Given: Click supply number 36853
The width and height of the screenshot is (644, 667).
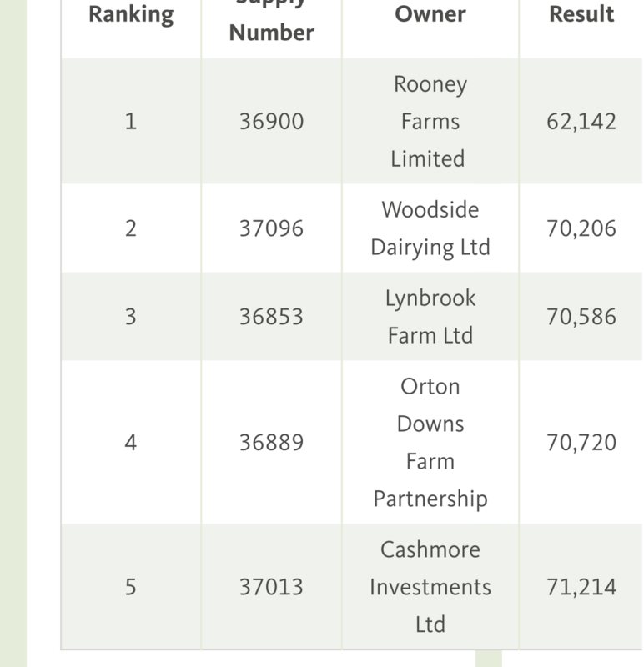Looking at the screenshot, I should pos(271,317).
